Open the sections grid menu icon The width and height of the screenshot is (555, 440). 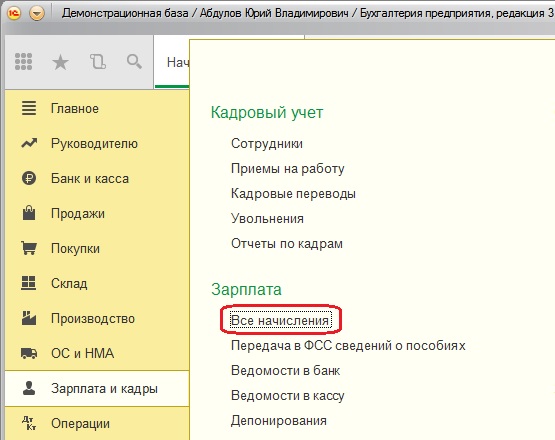24,62
